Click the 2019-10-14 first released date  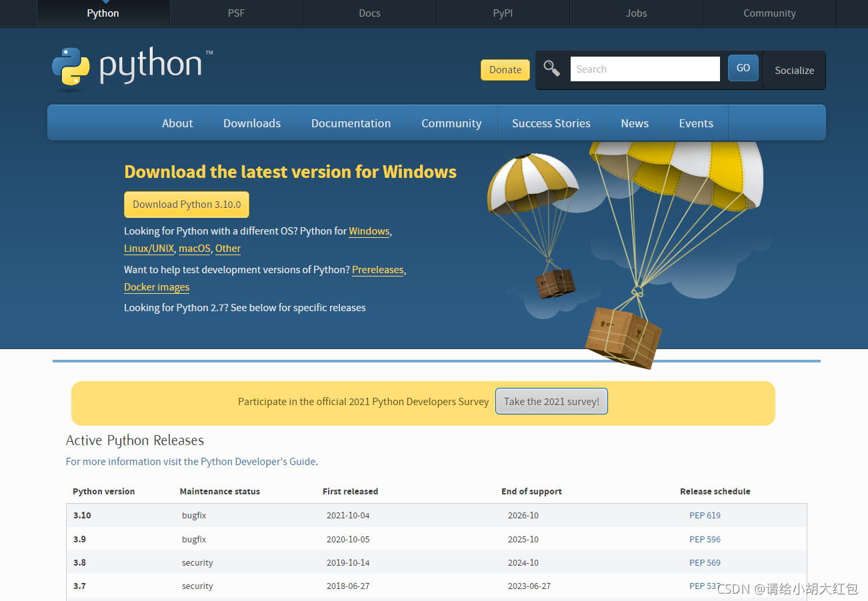(348, 562)
